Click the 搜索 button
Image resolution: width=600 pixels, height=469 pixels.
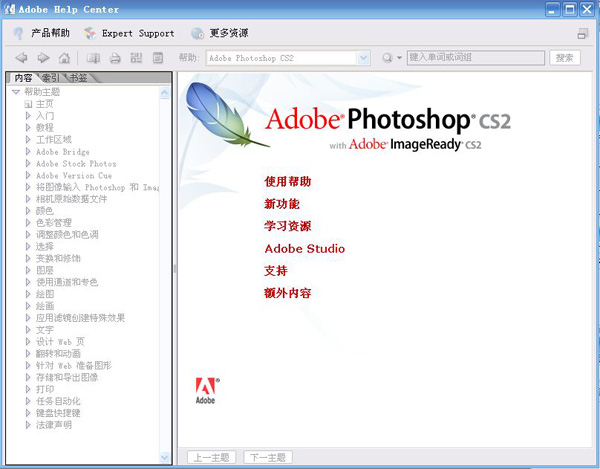(565, 58)
